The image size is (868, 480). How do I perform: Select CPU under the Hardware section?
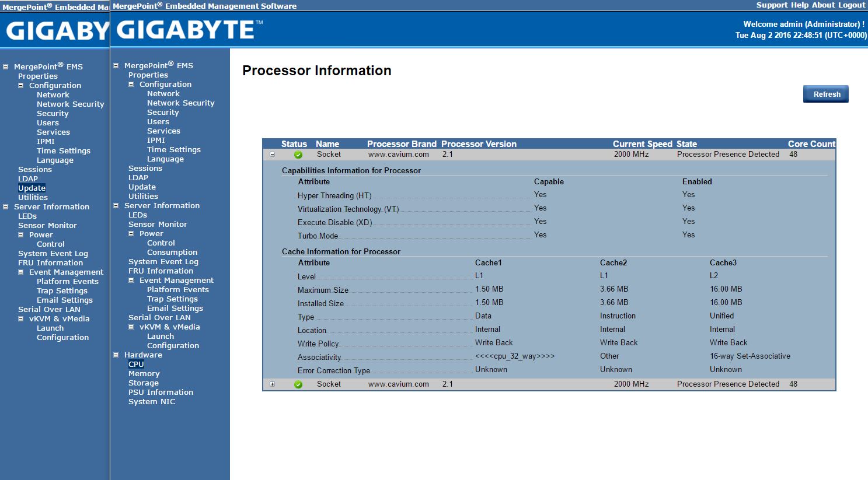(x=136, y=364)
